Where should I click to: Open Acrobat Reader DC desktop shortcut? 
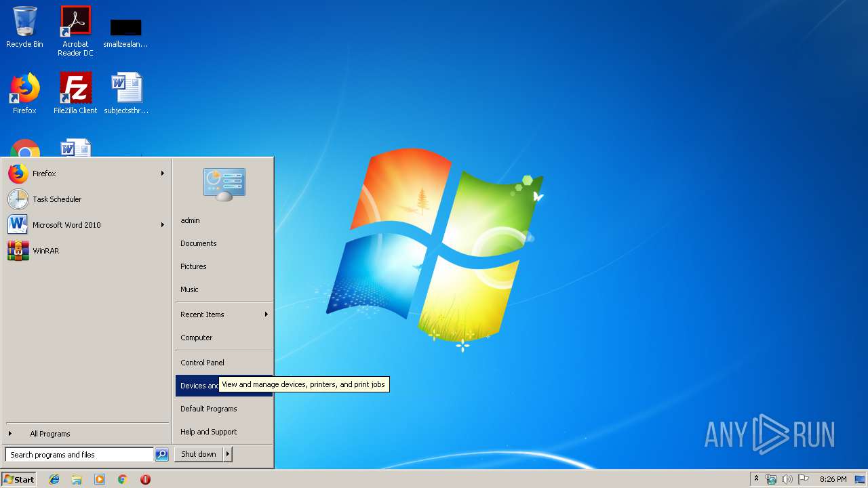pyautogui.click(x=75, y=30)
